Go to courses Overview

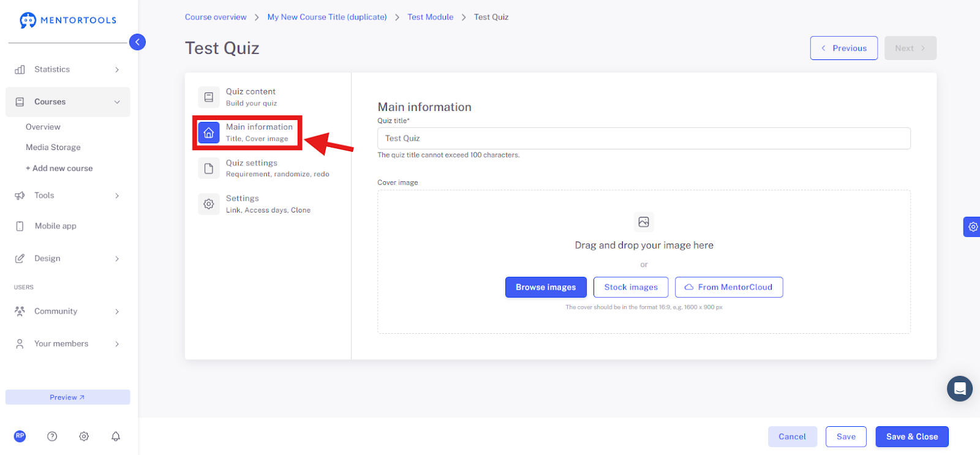tap(43, 127)
